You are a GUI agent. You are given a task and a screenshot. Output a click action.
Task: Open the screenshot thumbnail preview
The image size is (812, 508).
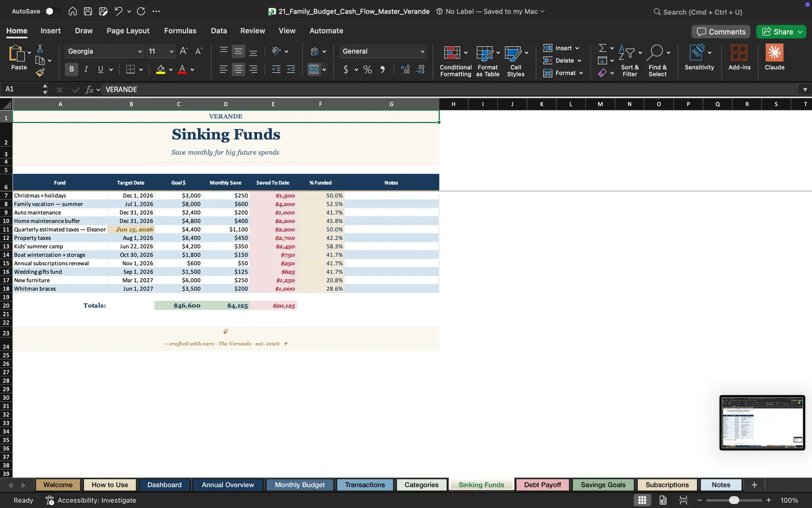[x=762, y=423]
